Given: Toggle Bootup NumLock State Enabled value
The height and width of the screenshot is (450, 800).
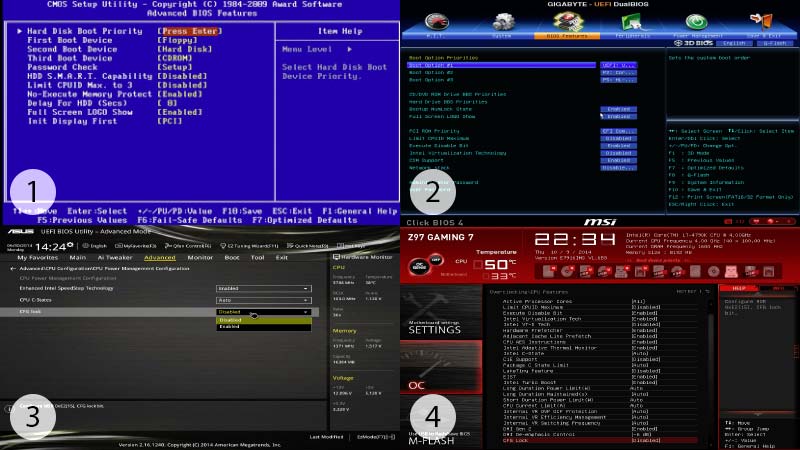Looking at the screenshot, I should pyautogui.click(x=619, y=109).
